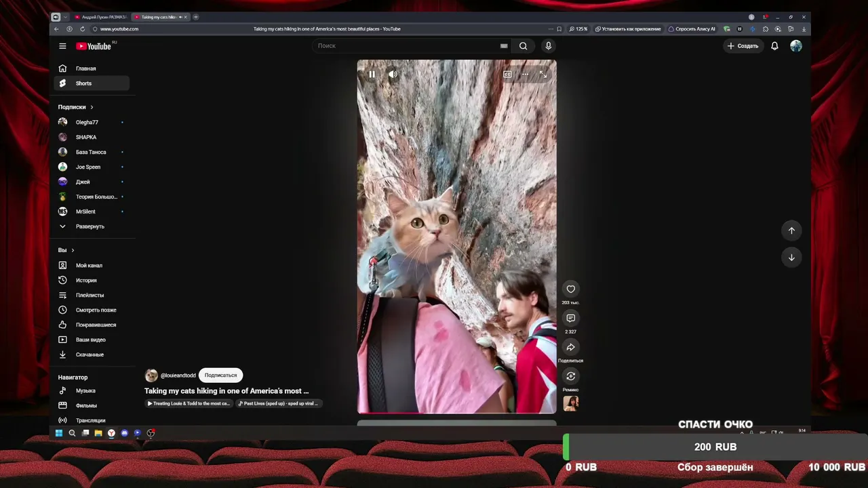The width and height of the screenshot is (868, 488).
Task: Click the Создать create button
Action: pyautogui.click(x=743, y=46)
